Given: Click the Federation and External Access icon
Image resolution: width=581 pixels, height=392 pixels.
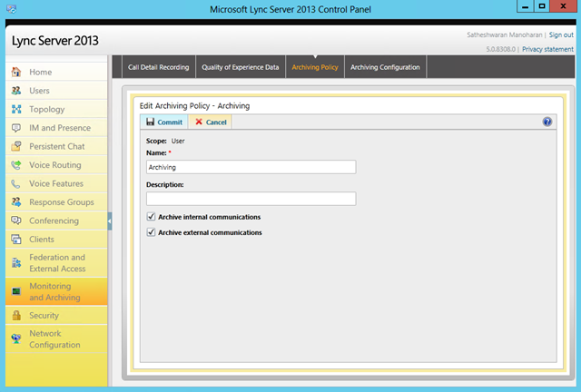Looking at the screenshot, I should click(16, 262).
